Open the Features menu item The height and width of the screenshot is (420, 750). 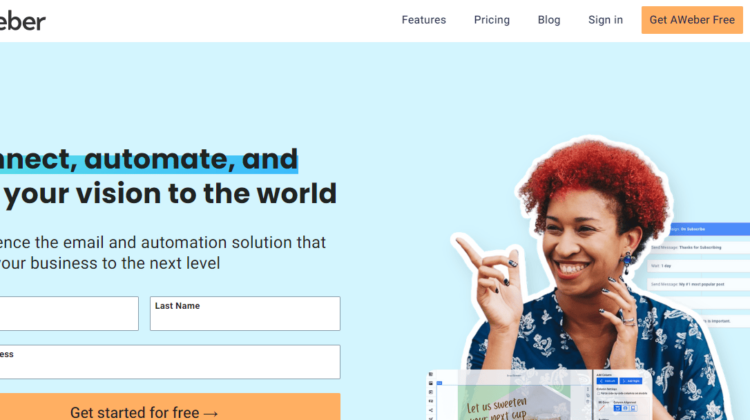pyautogui.click(x=424, y=20)
